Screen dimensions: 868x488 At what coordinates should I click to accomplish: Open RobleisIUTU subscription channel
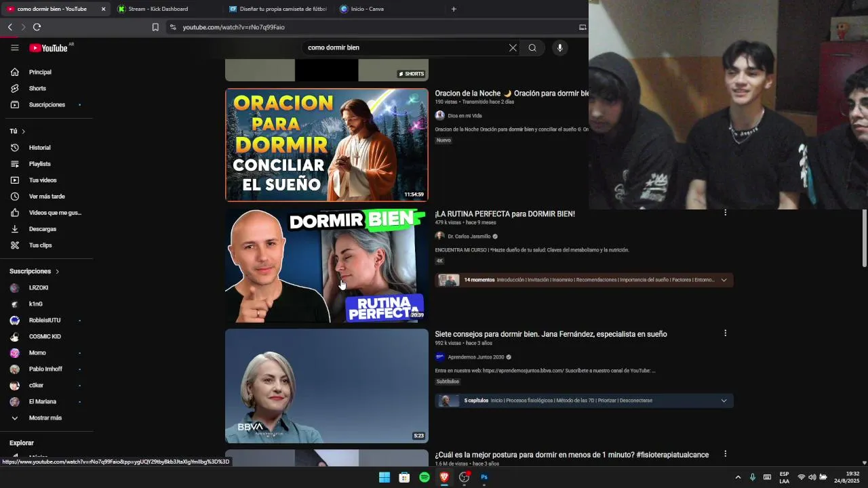(x=46, y=320)
